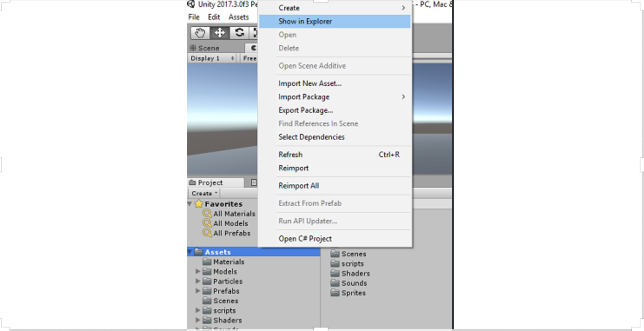Expand the scripts folder arrow
Image resolution: width=644 pixels, height=331 pixels.
tap(198, 311)
